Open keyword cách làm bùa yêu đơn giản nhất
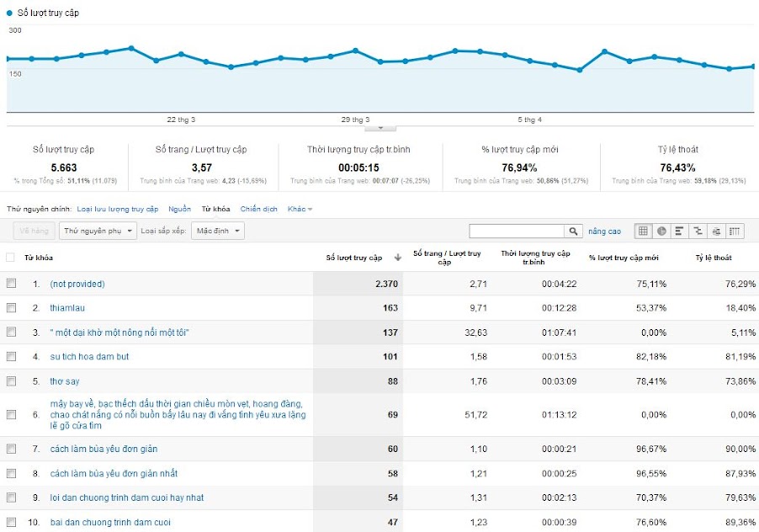This screenshot has width=759, height=532. 114,473
